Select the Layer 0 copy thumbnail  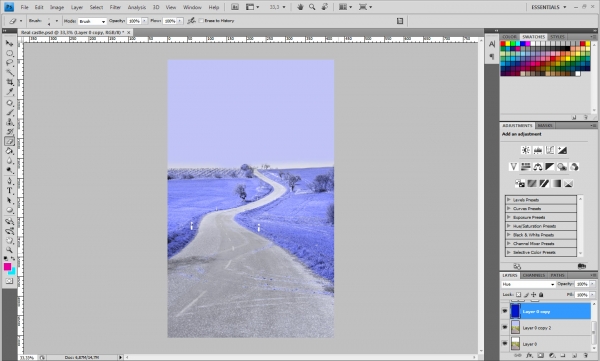pyautogui.click(x=515, y=311)
